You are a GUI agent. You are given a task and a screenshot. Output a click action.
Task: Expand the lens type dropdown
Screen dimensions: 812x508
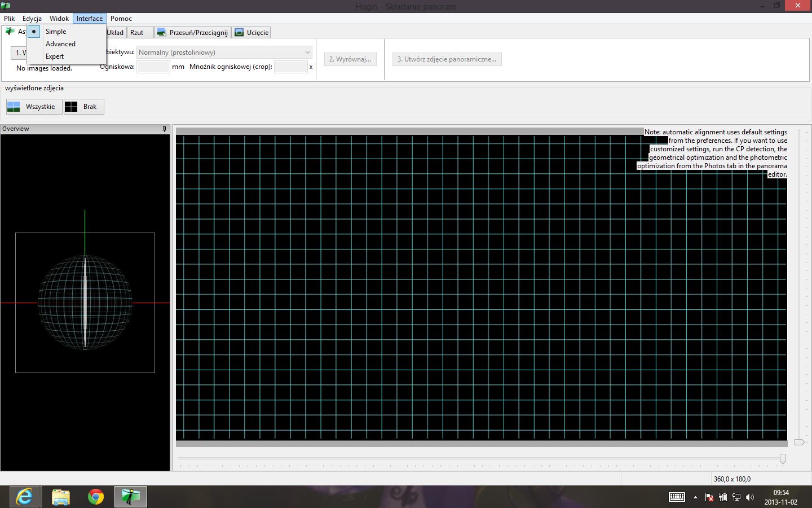[224, 52]
